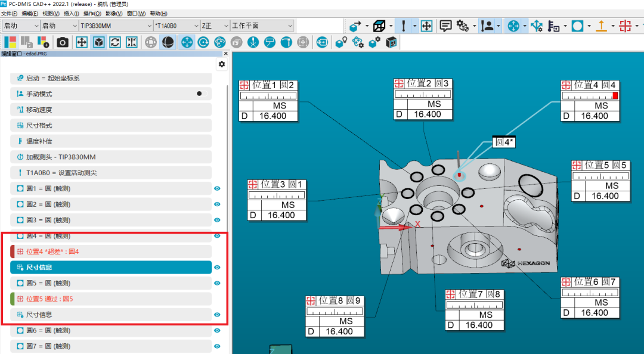Toggle visibility eye for 圆3
The image size is (644, 354).
click(217, 220)
